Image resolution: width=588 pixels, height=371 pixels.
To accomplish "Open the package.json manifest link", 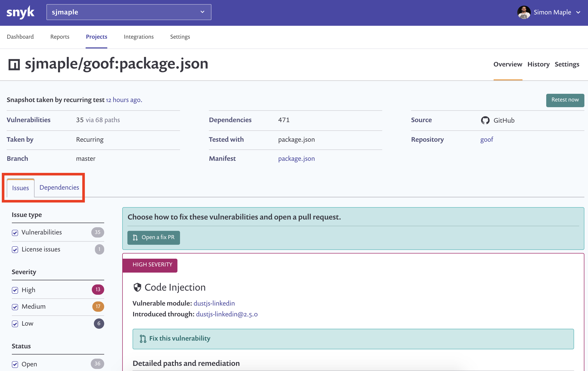I will (x=296, y=158).
